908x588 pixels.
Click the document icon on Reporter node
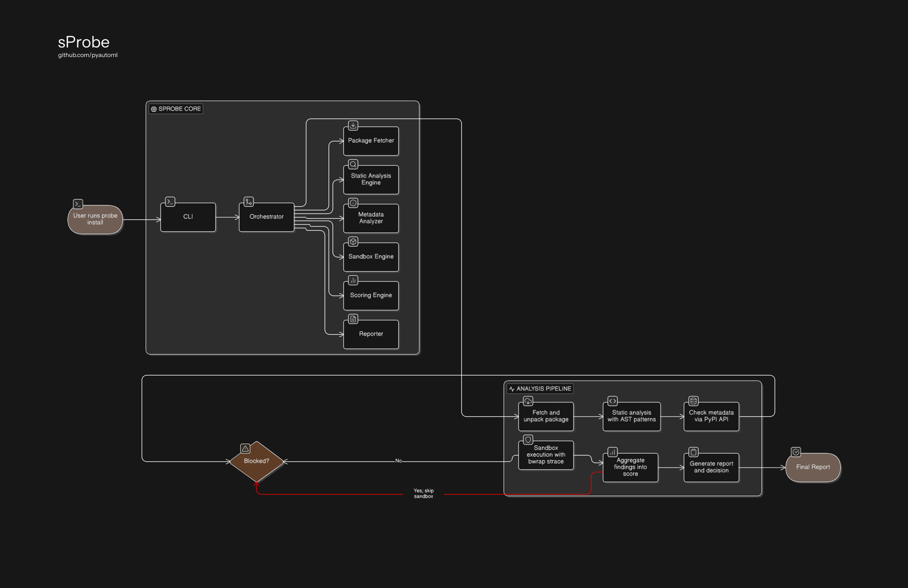(353, 319)
